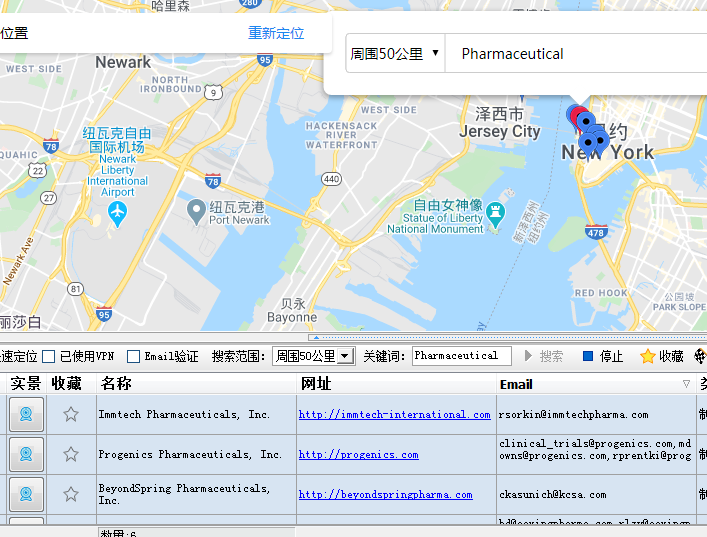Viewport: 707px width, 537px height.
Task: Click the 重新定位 link
Action: 276,33
